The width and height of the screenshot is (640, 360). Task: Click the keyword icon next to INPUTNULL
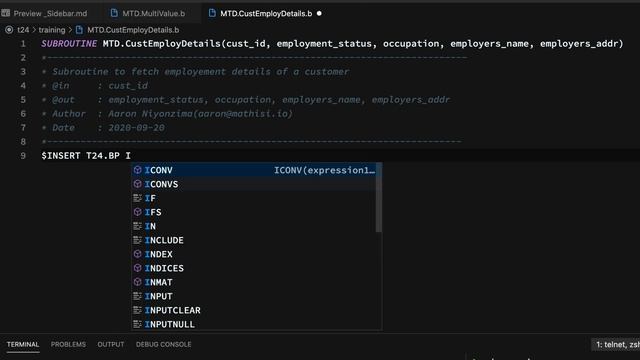point(138,324)
